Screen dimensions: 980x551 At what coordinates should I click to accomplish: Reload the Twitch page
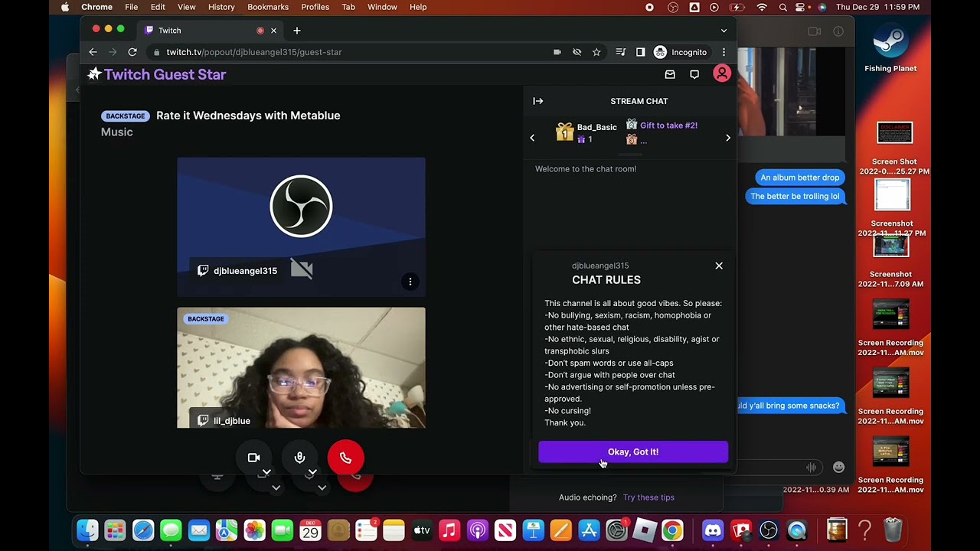[132, 52]
